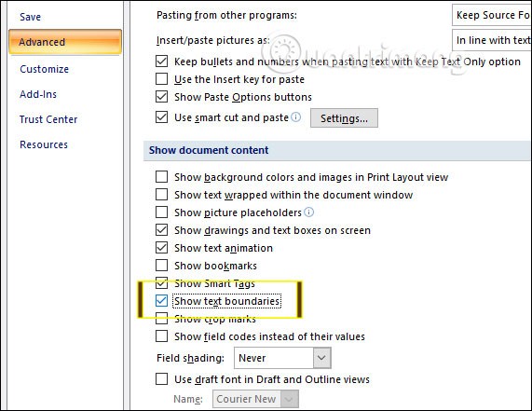Click info icon next to smart cut and paste
Viewport: 532px width, 411px height.
pyautogui.click(x=296, y=117)
